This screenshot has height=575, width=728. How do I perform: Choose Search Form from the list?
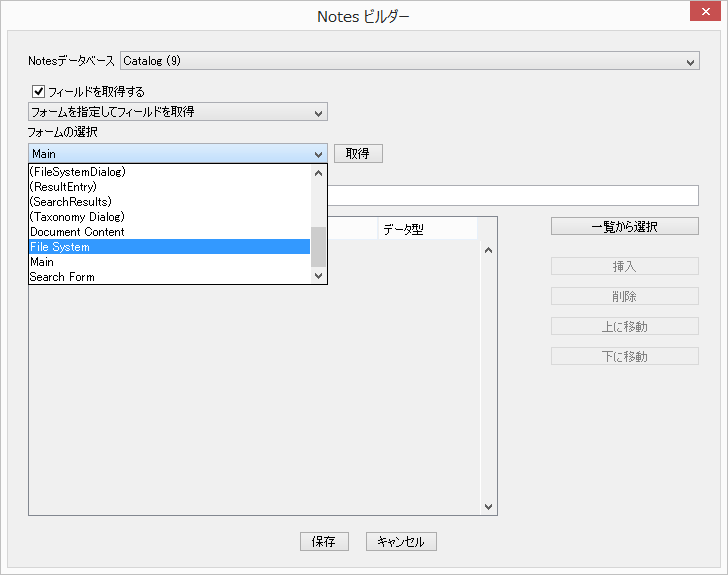tap(62, 277)
